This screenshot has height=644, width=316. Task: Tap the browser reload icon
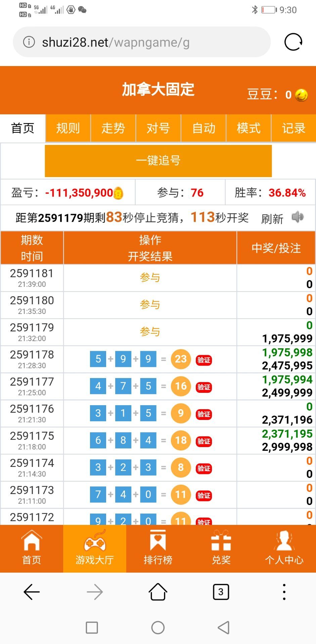[x=293, y=42]
